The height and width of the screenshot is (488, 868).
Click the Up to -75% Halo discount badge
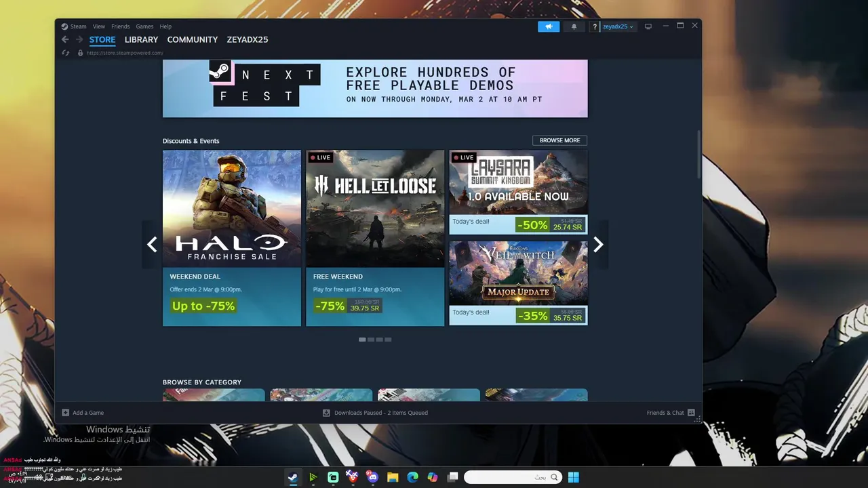[203, 306]
